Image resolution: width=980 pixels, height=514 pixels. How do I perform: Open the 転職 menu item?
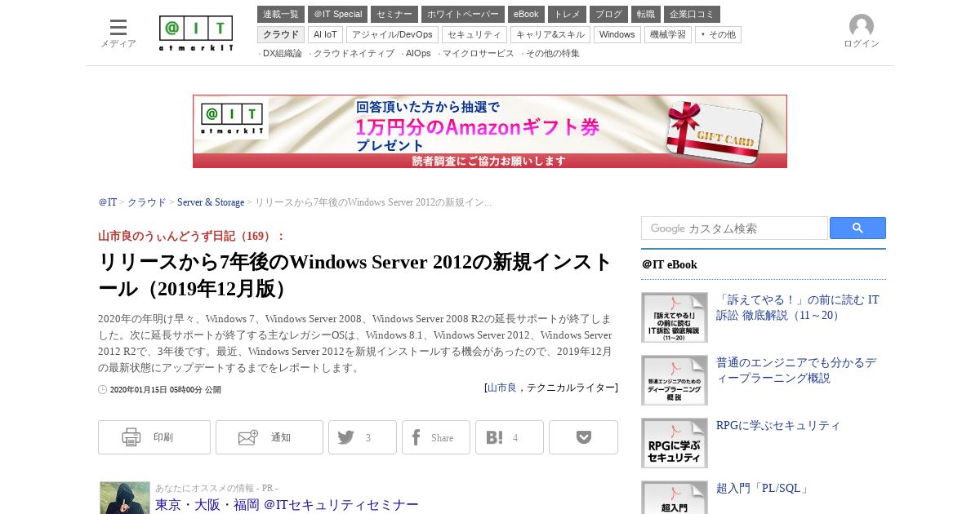click(x=646, y=15)
